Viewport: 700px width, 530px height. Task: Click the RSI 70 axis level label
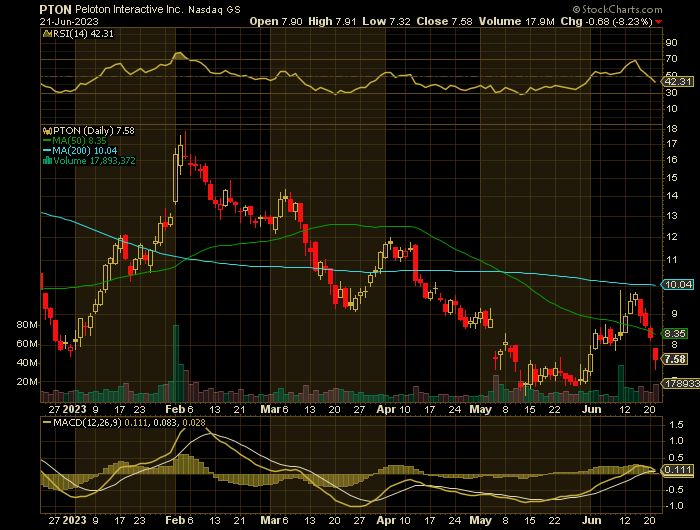tap(671, 58)
